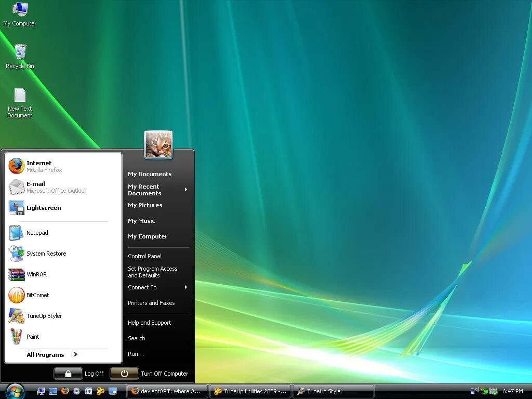
Task: Click the green monitor tray icon
Action: click(484, 391)
